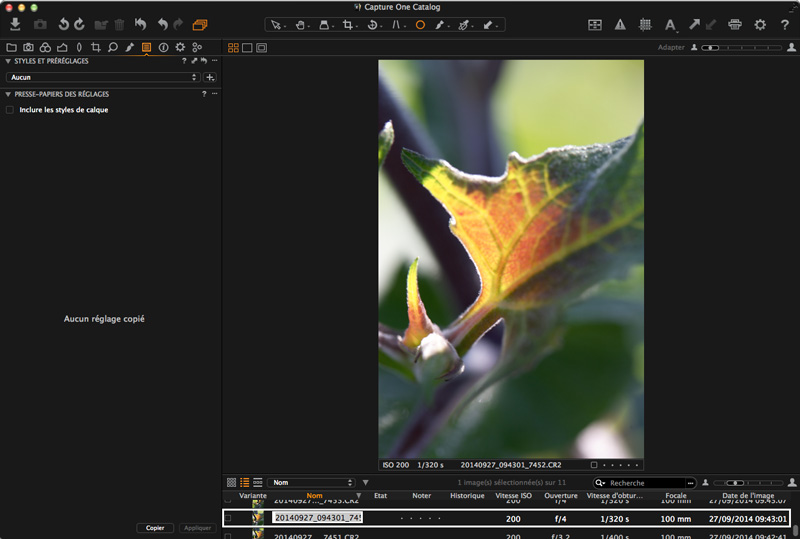Click the orange stacked Variants icon

click(200, 24)
